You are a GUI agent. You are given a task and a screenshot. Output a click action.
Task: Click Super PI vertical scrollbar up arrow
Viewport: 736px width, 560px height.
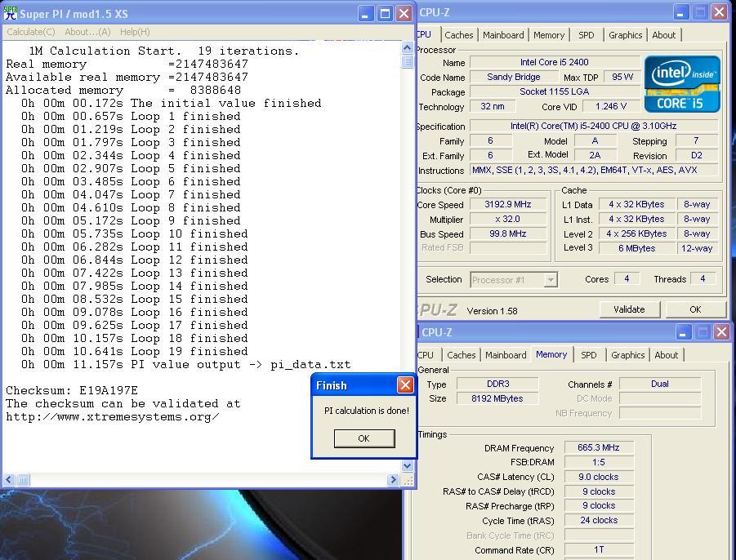coord(407,48)
